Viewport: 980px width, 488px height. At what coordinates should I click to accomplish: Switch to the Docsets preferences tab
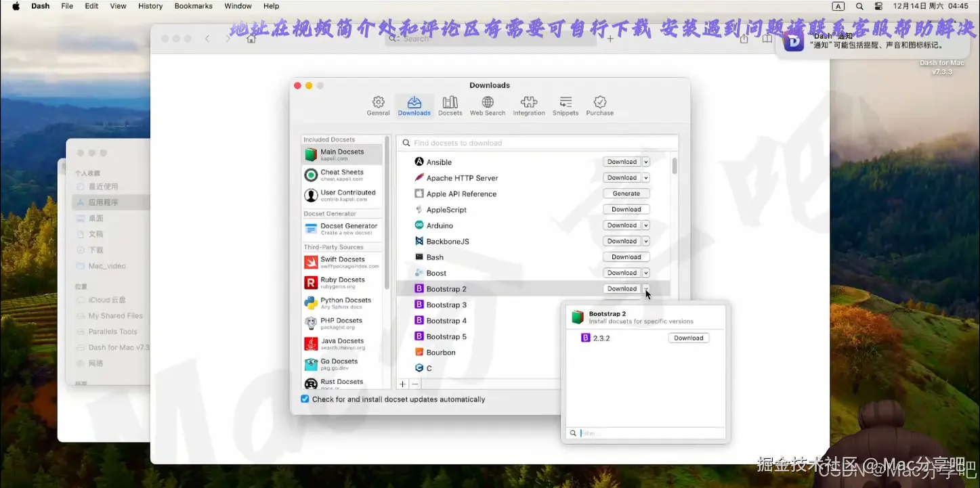[450, 106]
